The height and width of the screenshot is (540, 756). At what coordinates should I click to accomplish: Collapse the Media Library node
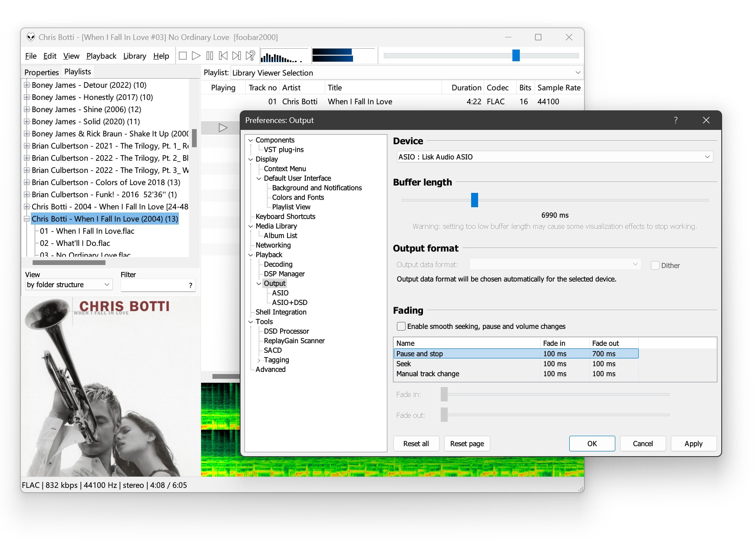tap(251, 226)
